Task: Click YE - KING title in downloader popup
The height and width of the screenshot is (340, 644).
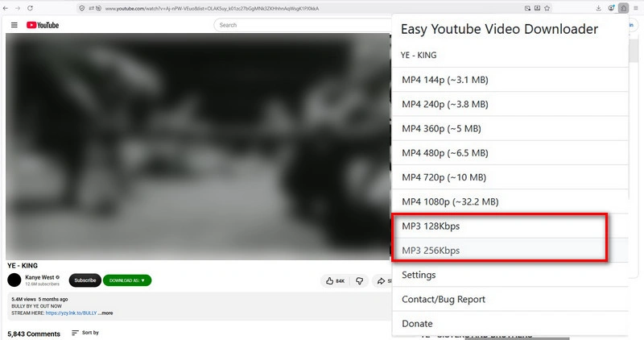Action: (419, 55)
